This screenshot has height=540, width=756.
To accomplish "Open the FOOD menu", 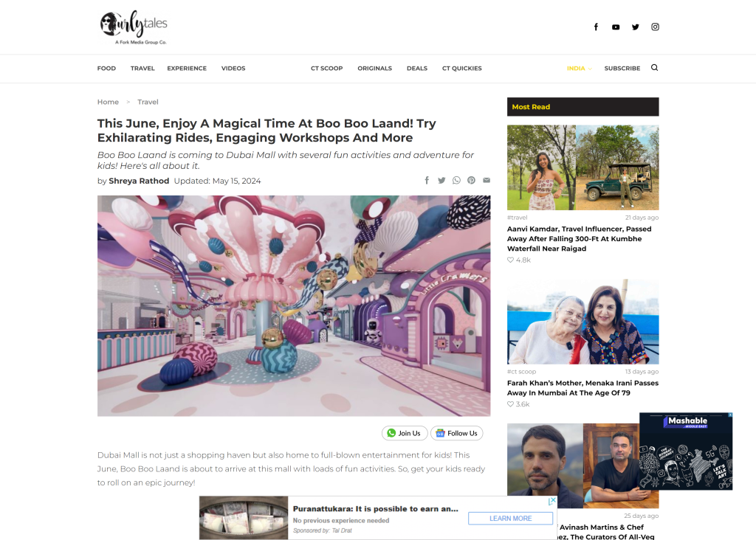I will 106,69.
